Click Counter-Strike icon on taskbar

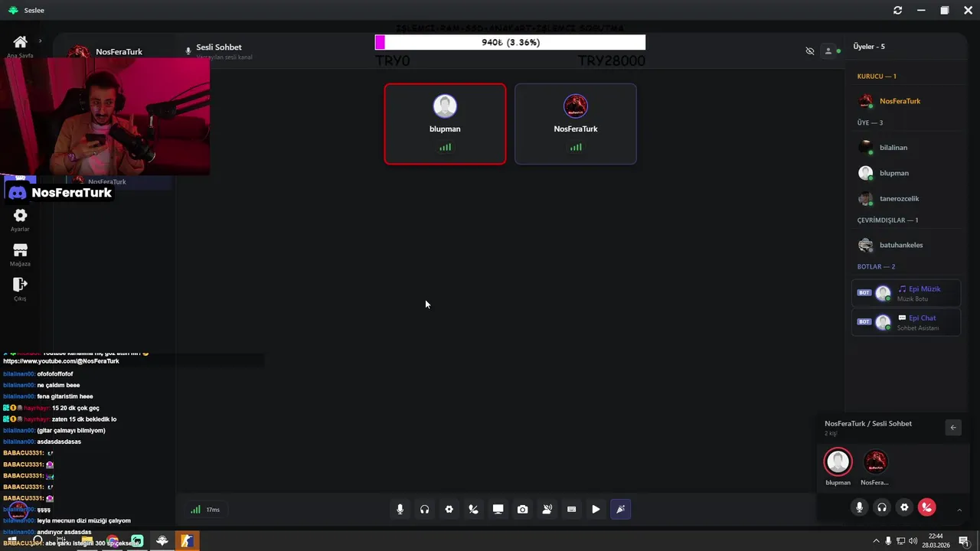pyautogui.click(x=188, y=541)
